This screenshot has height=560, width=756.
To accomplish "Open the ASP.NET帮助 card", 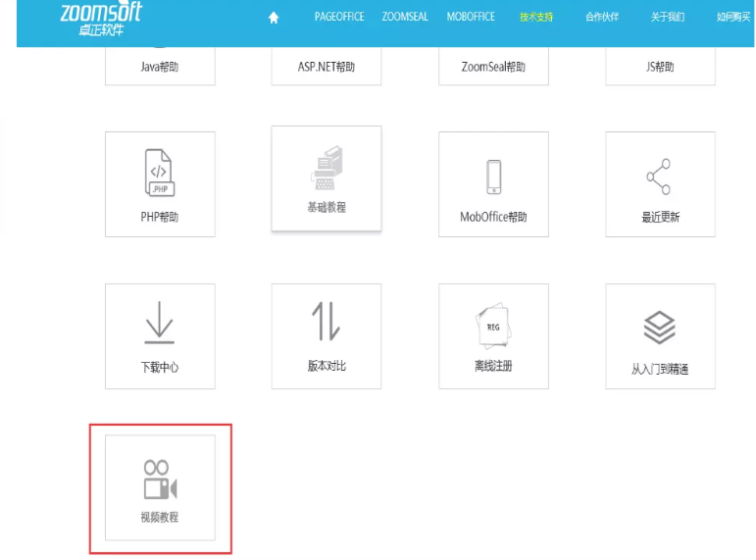I will pos(327,66).
